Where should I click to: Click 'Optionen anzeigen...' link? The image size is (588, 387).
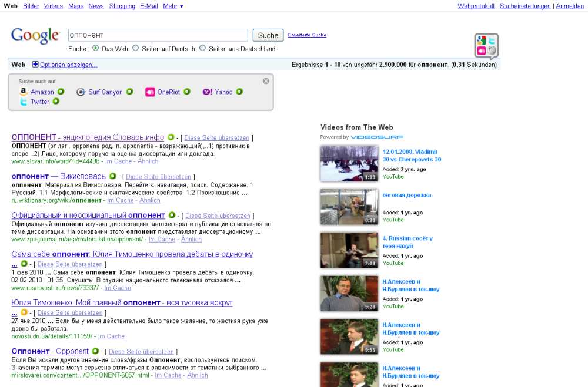pos(69,65)
